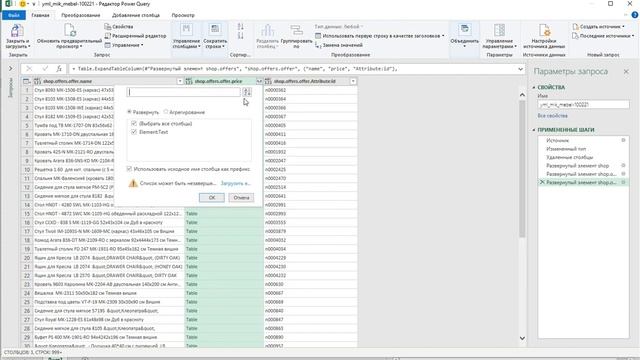Click the Split Column (Разделить столбец) icon
640x360 pixels.
[267, 31]
